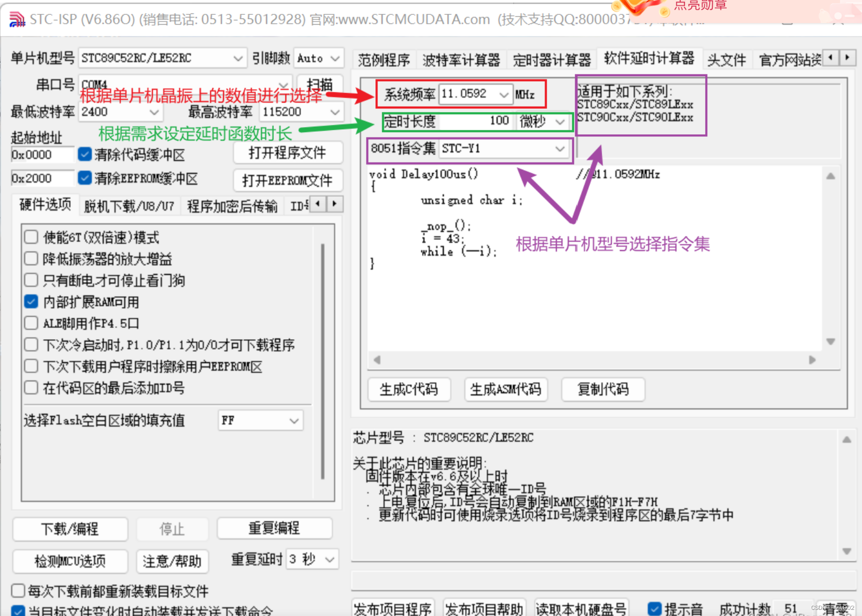Click 注意/帮助 button

[172, 561]
